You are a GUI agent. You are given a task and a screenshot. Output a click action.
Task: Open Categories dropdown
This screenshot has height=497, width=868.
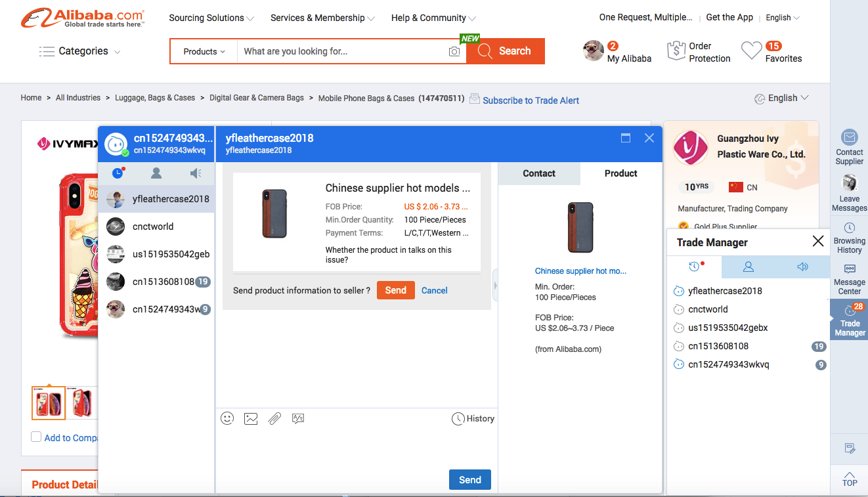(80, 51)
